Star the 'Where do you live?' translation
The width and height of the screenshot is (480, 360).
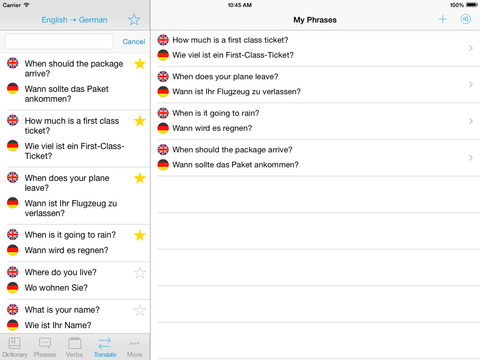[140, 273]
